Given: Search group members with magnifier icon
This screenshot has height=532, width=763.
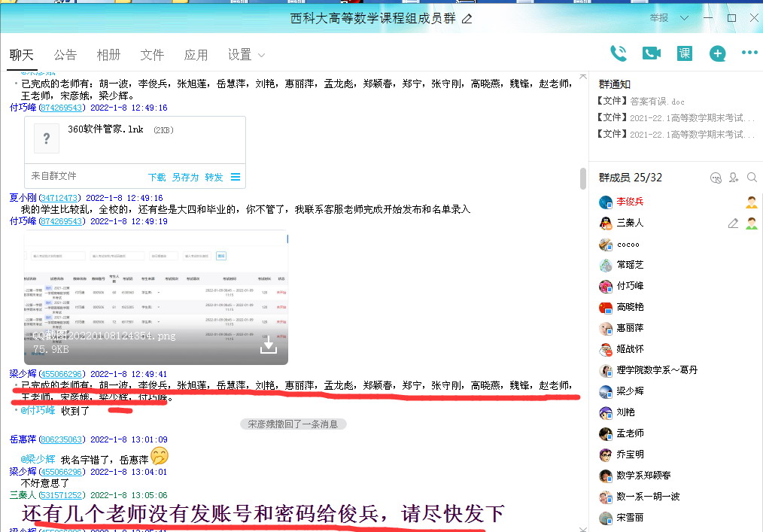Looking at the screenshot, I should 752,178.
